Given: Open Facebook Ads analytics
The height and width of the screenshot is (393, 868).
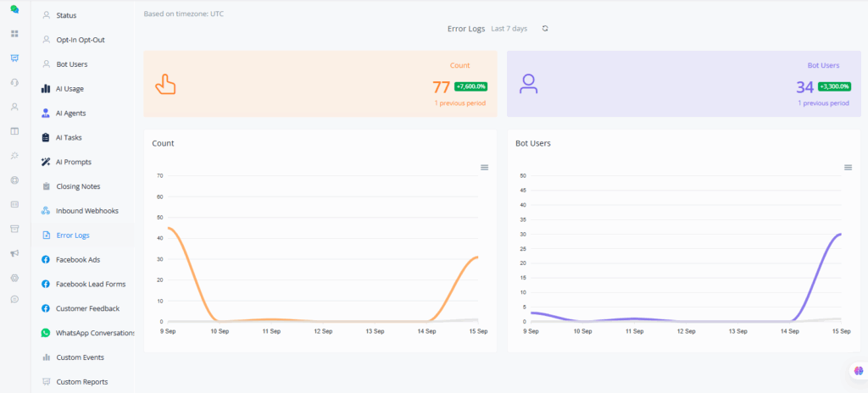Looking at the screenshot, I should tap(77, 260).
